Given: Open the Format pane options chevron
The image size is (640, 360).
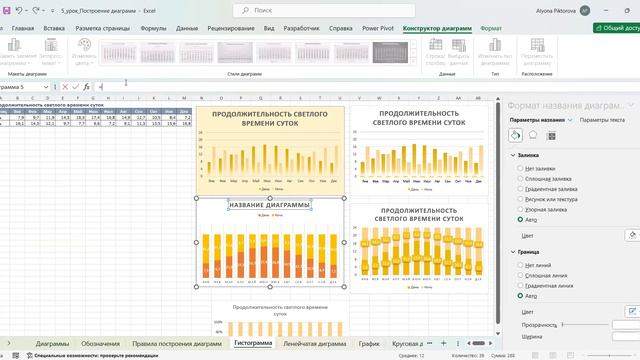Looking at the screenshot, I should tap(631, 105).
